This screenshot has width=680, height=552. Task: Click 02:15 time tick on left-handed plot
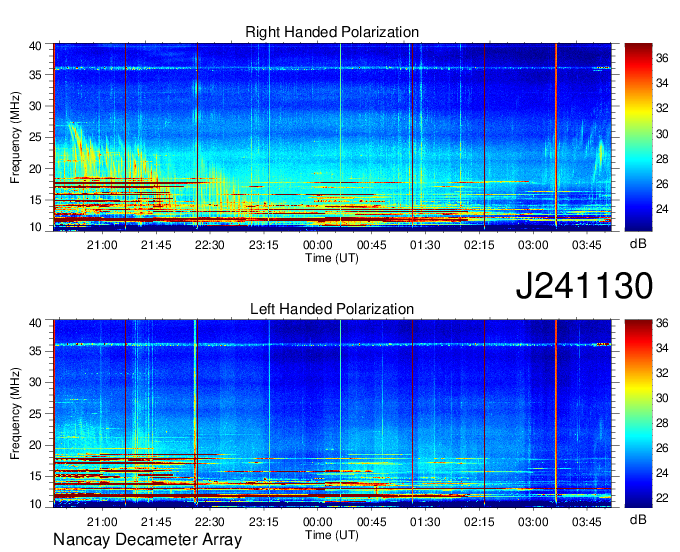click(479, 522)
